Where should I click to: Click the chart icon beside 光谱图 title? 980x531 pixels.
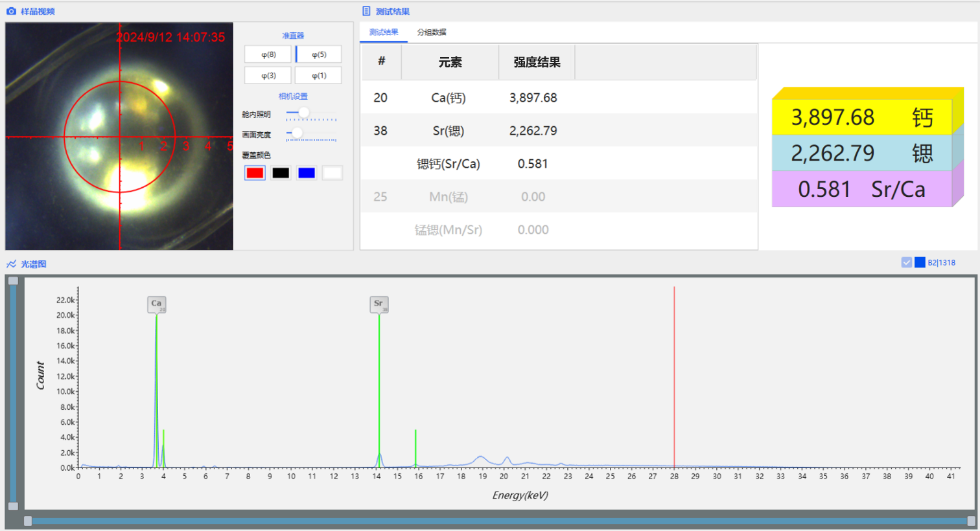(x=11, y=264)
